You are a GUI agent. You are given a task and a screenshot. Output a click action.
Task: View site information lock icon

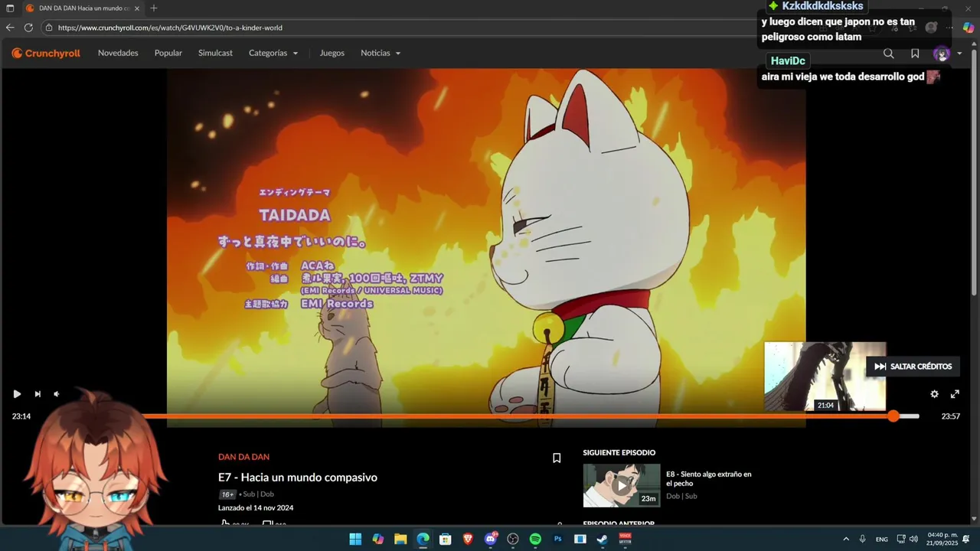coord(49,28)
